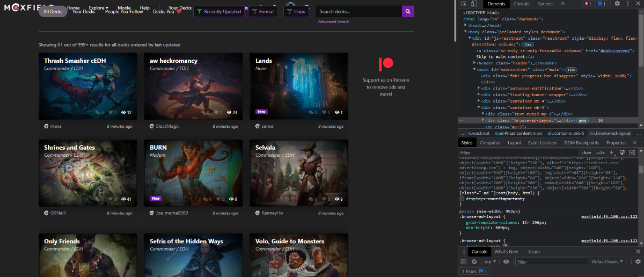The image size is (644, 277).
Task: Toggle the device toolbar icon in DevTools
Action: 475,4
